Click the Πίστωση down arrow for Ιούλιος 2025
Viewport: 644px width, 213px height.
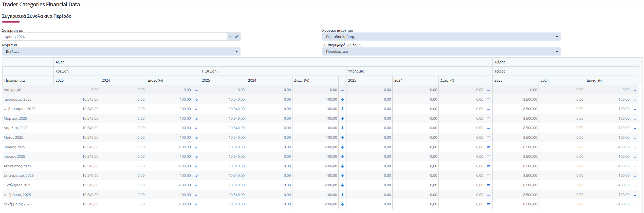click(342, 156)
